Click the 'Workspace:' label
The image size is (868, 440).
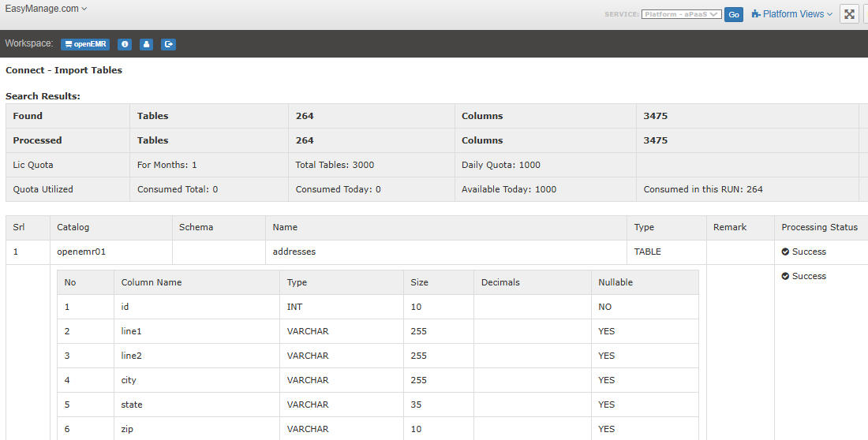[x=28, y=43]
